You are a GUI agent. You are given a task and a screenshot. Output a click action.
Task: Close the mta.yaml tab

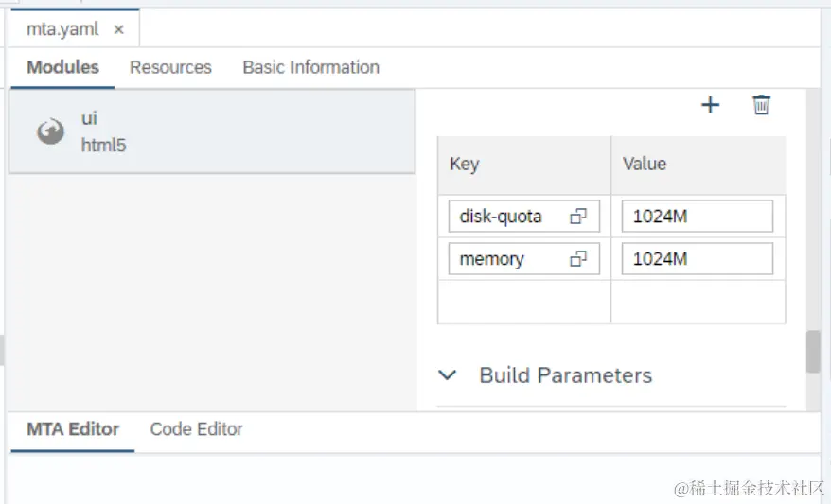[x=118, y=29]
